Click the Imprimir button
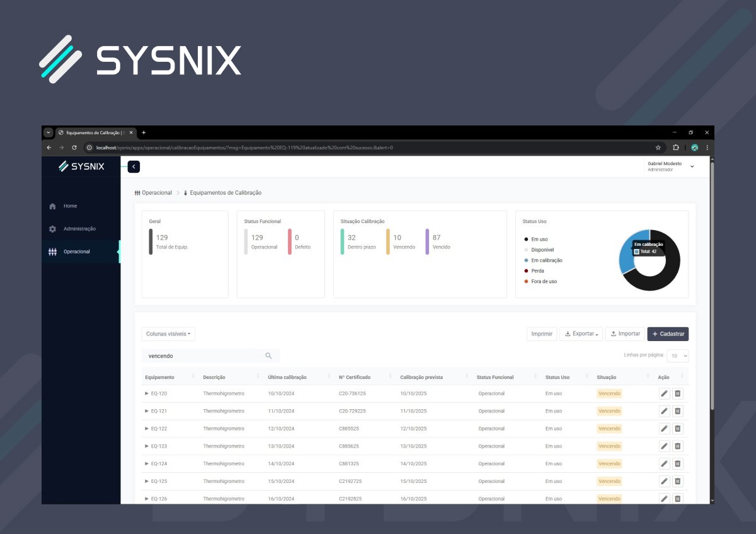 [x=541, y=334]
